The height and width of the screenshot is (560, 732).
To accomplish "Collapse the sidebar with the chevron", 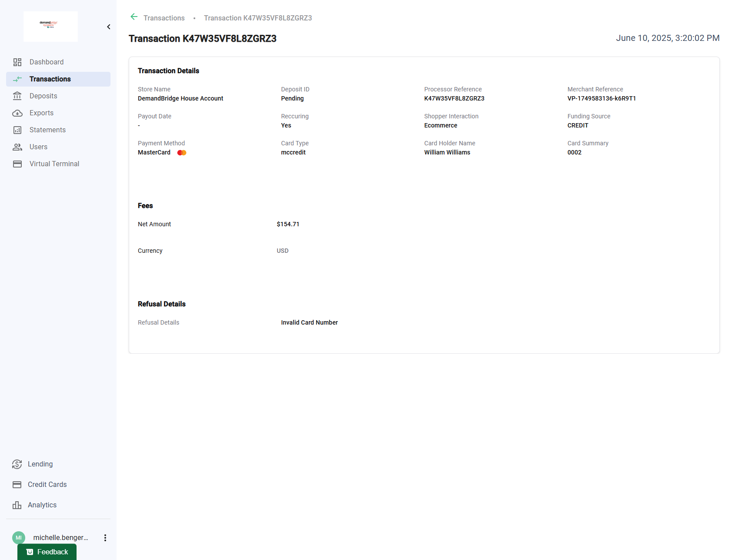I will point(109,27).
